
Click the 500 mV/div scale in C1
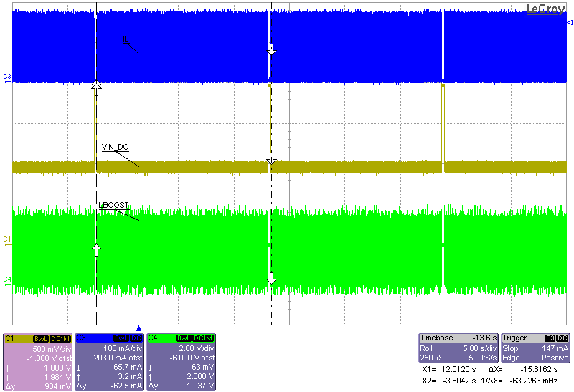coord(52,349)
